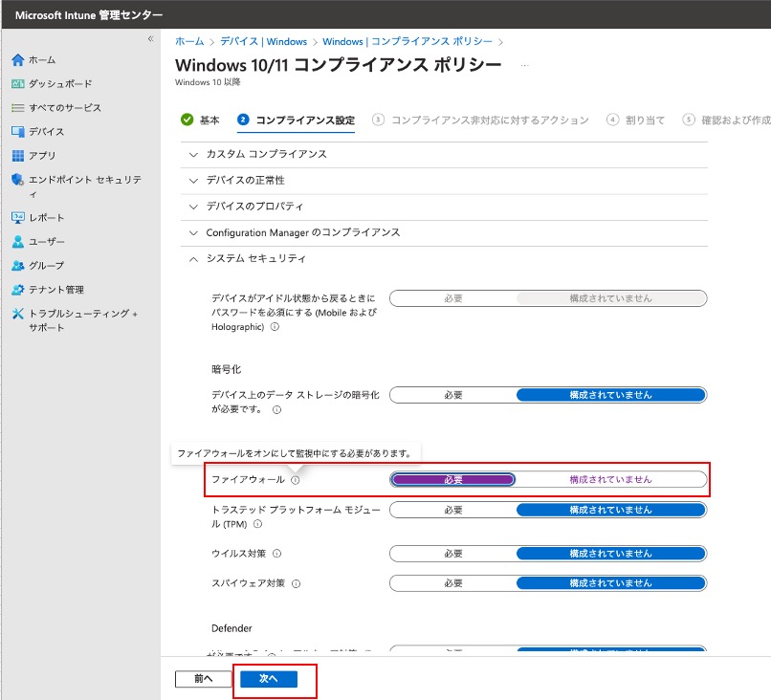Set スパイウェア対策 to 必要

[452, 583]
